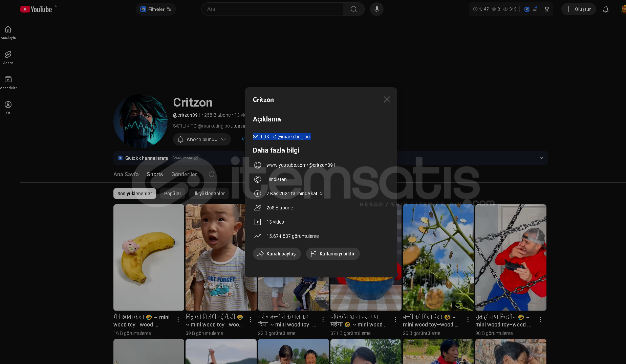
Task: Click the search magnifier button
Action: pyautogui.click(x=353, y=9)
